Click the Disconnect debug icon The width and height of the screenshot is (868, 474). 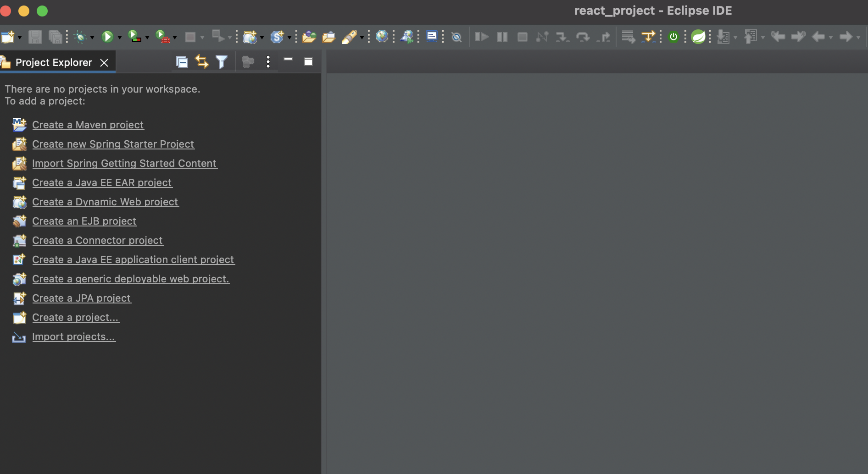(542, 37)
